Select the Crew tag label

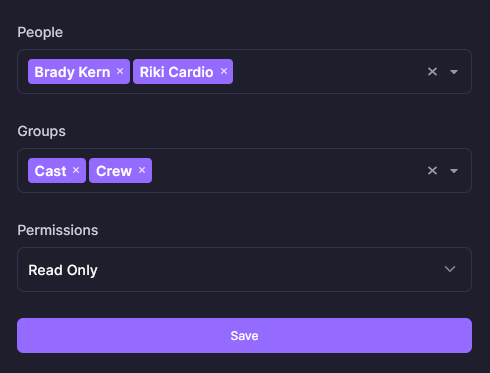tap(114, 171)
